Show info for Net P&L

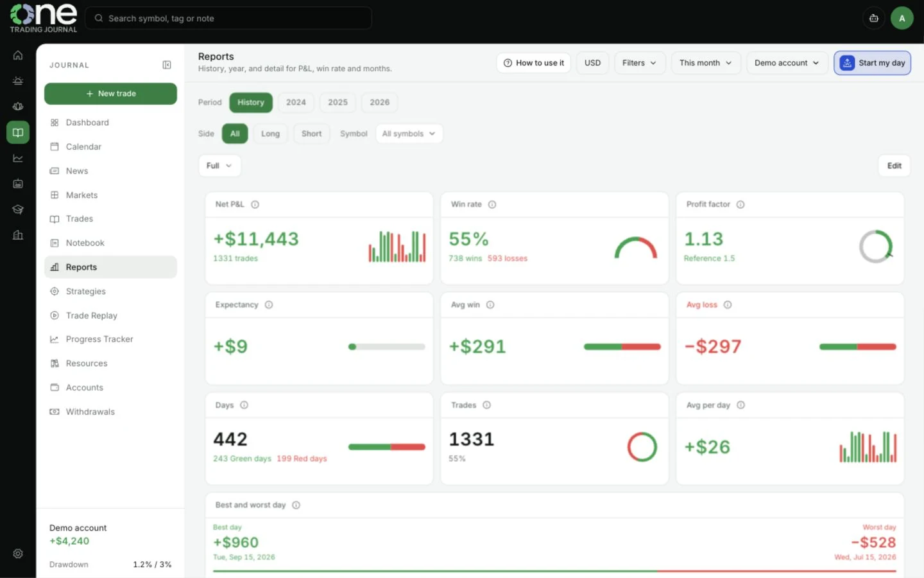pyautogui.click(x=255, y=204)
